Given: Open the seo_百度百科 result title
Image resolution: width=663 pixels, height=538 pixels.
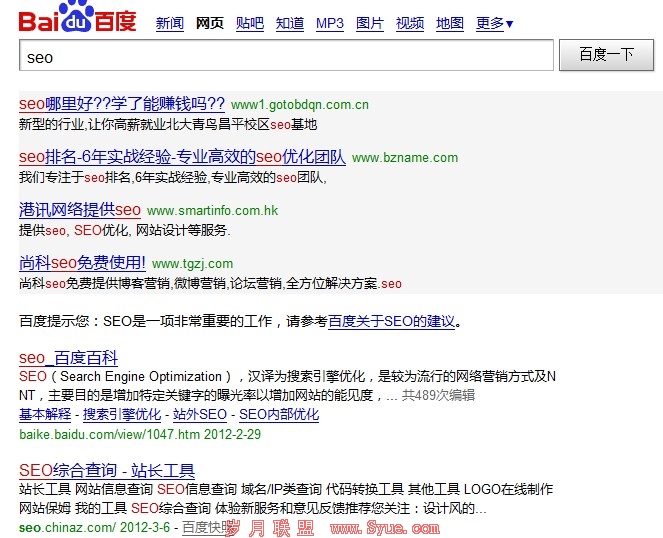Looking at the screenshot, I should pyautogui.click(x=68, y=358).
